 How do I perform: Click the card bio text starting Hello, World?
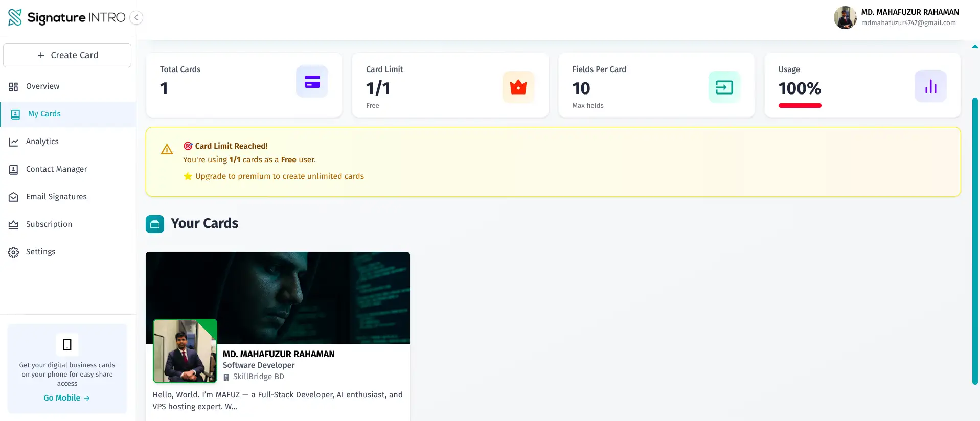point(278,401)
